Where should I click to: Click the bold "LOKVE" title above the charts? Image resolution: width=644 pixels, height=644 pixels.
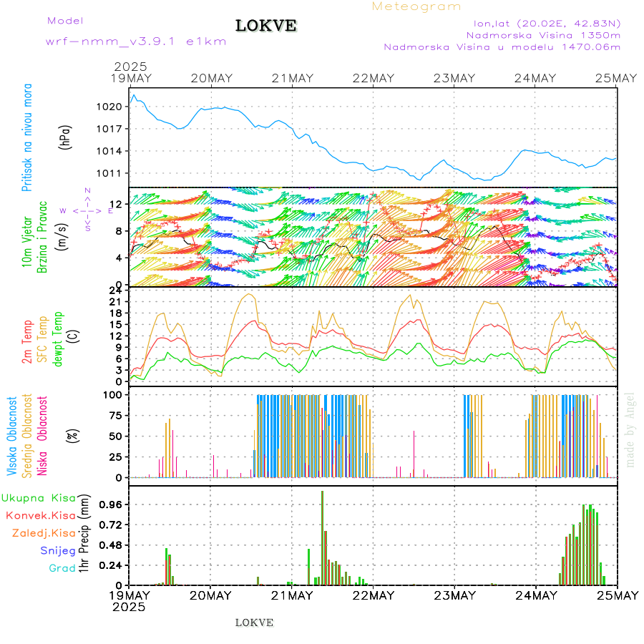(265, 26)
